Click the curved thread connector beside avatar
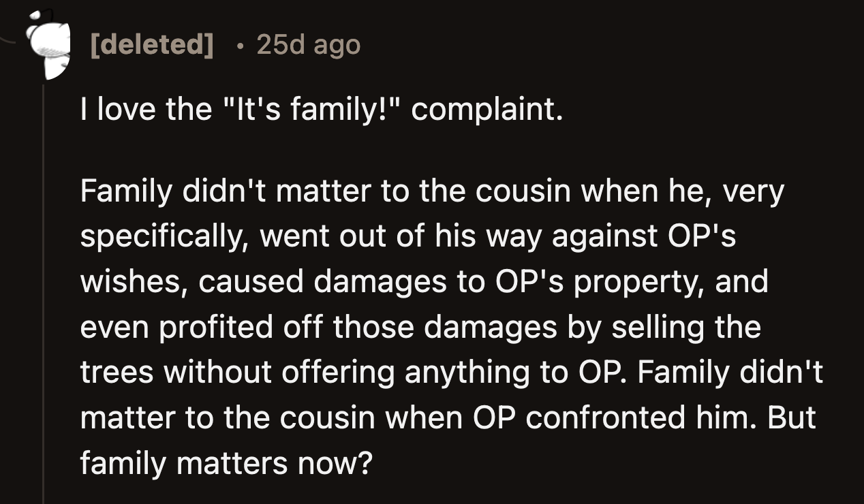This screenshot has height=504, width=864. (14, 41)
